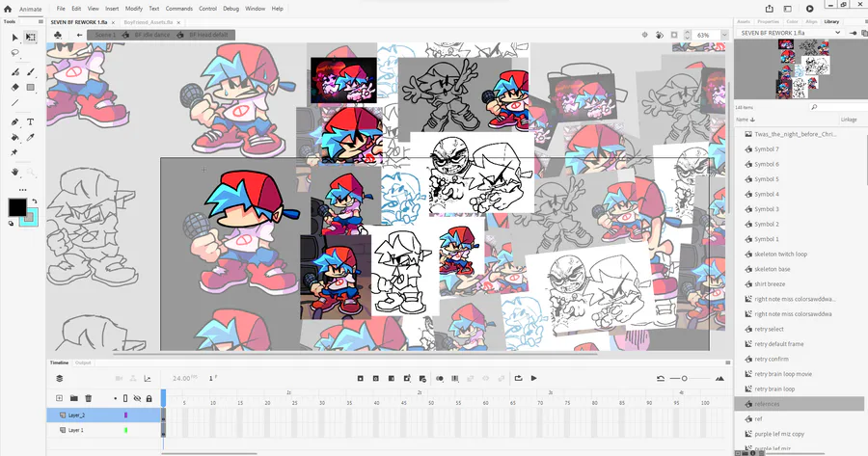Select the Classic Brush tool

pyautogui.click(x=31, y=72)
